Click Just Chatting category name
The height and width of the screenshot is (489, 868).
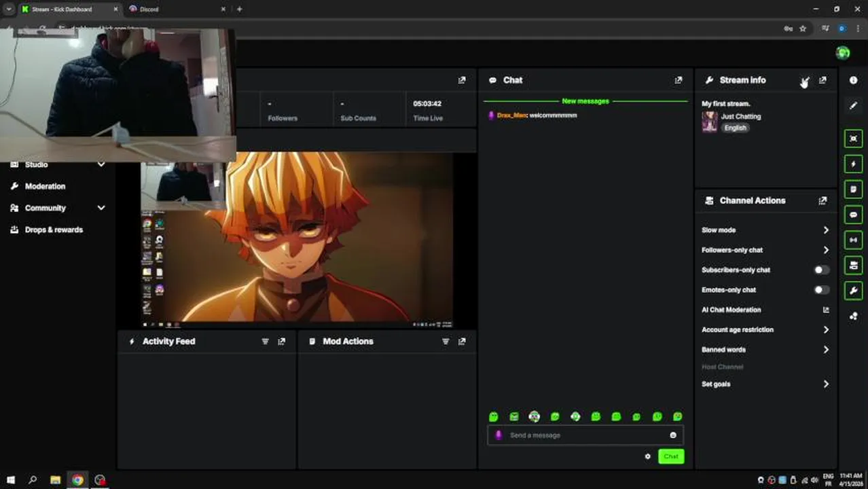pos(741,116)
